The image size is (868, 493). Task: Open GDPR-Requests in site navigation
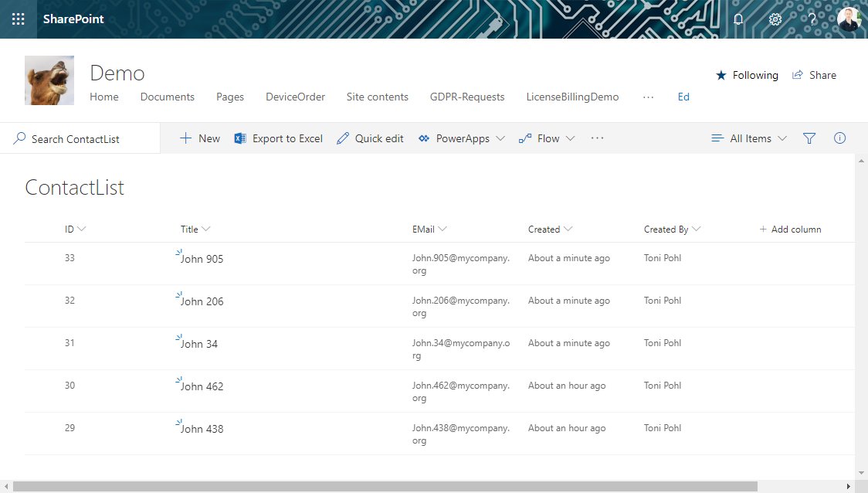click(x=467, y=97)
